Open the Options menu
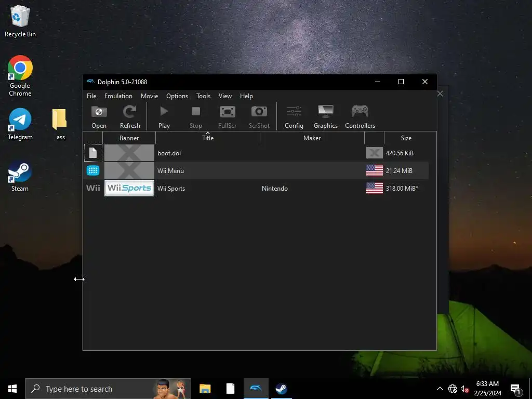This screenshot has width=532, height=399. [177, 96]
